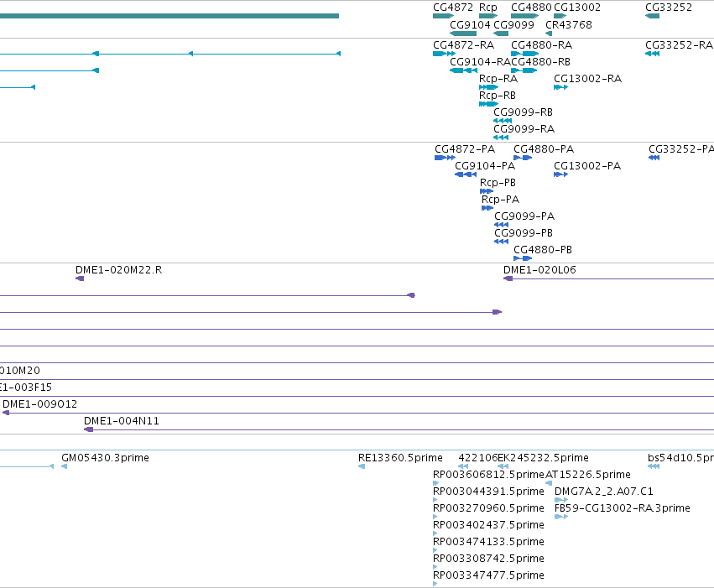Click the CG4880-RA transcript label
The width and height of the screenshot is (714, 588).
coord(541,45)
